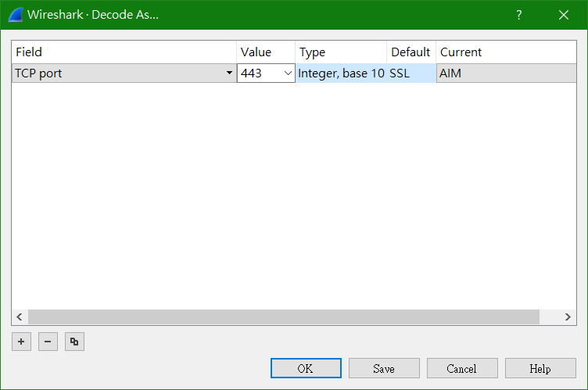
Task: Click the horizontal scrollbar left arrow
Action: (20, 317)
